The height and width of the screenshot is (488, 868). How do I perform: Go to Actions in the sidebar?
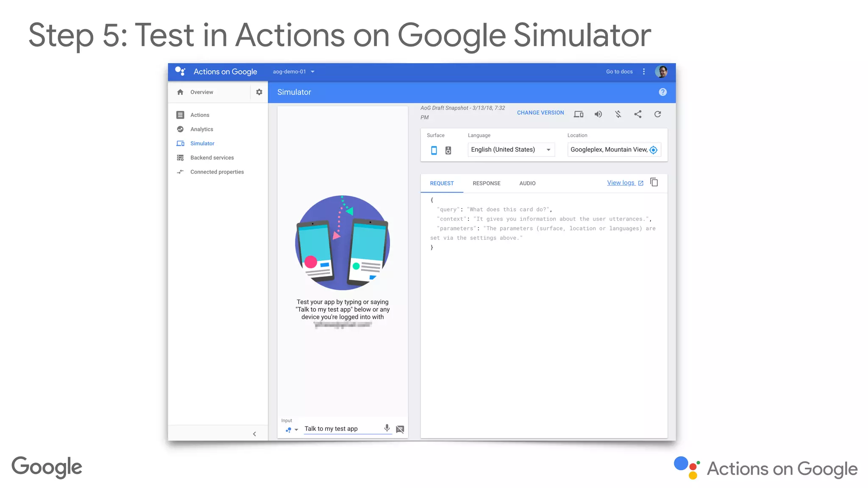(200, 115)
